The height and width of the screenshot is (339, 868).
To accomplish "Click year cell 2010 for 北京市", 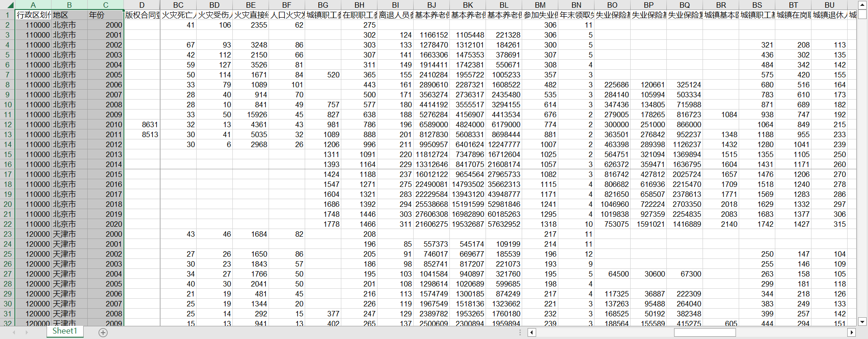I will point(105,124).
